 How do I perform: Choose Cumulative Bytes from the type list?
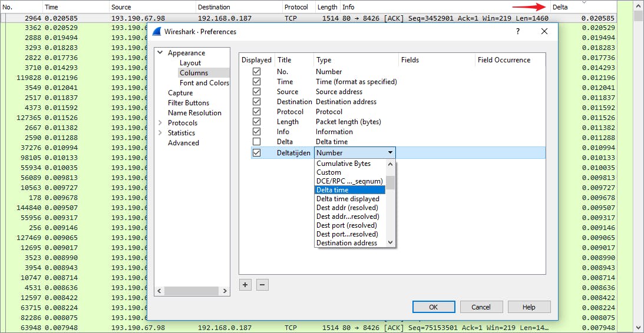[x=350, y=163]
